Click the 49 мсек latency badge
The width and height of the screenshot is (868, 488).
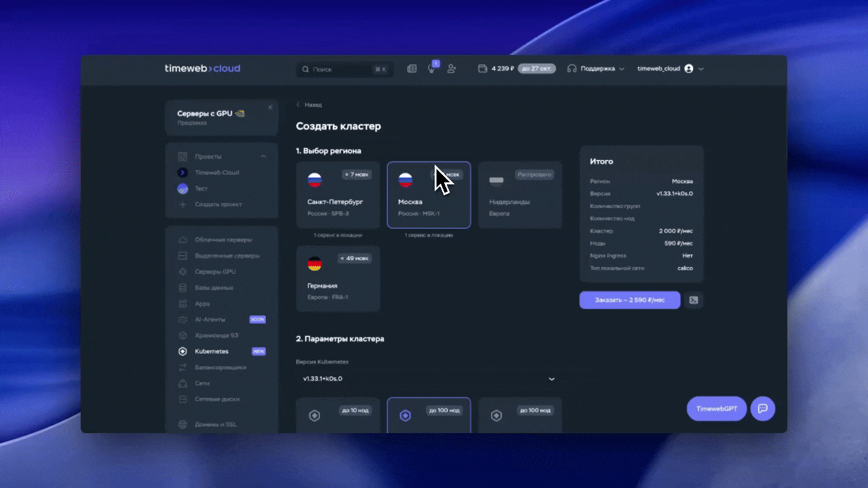(355, 258)
